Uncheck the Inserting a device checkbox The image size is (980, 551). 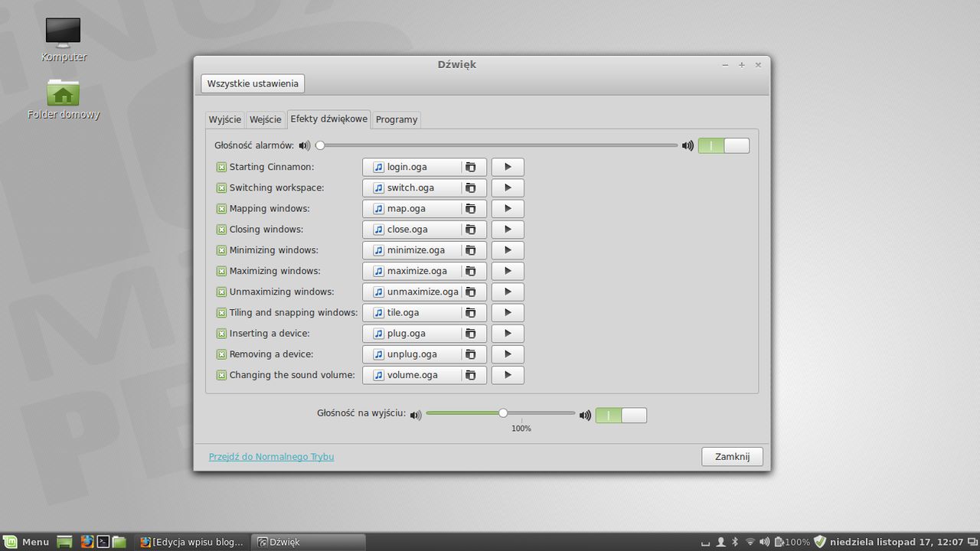pos(221,334)
